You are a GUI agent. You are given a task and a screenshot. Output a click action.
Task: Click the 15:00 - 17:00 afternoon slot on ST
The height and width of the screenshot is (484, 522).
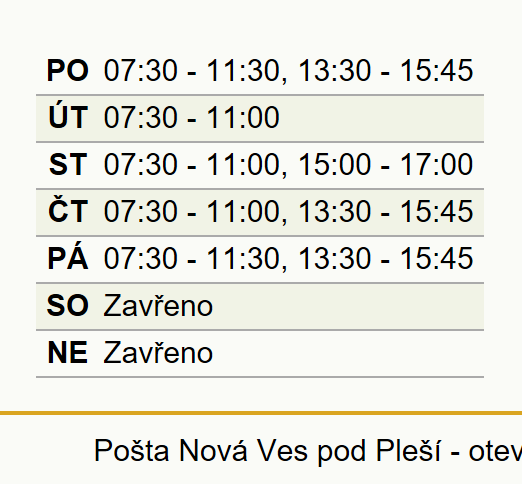click(x=385, y=164)
